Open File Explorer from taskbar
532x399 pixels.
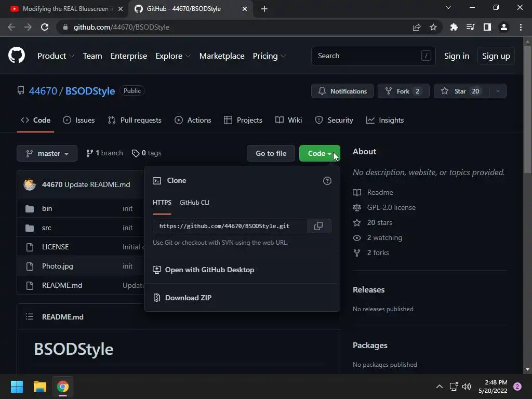tap(39, 387)
